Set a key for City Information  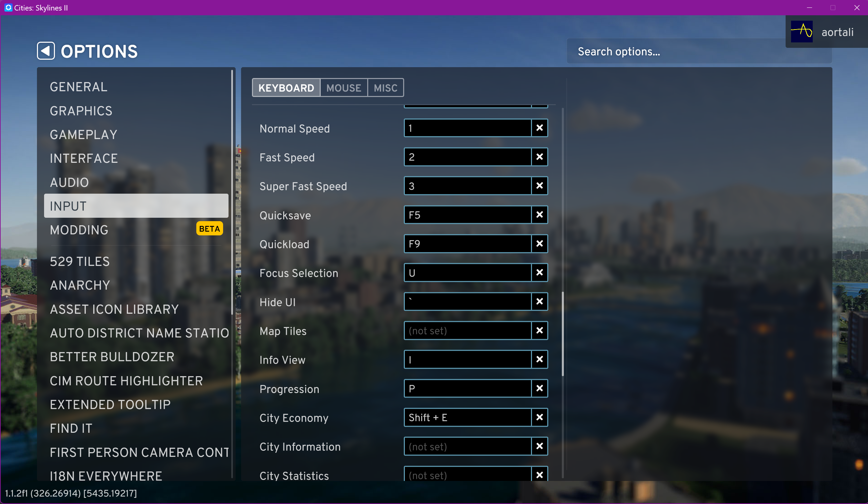[468, 446]
